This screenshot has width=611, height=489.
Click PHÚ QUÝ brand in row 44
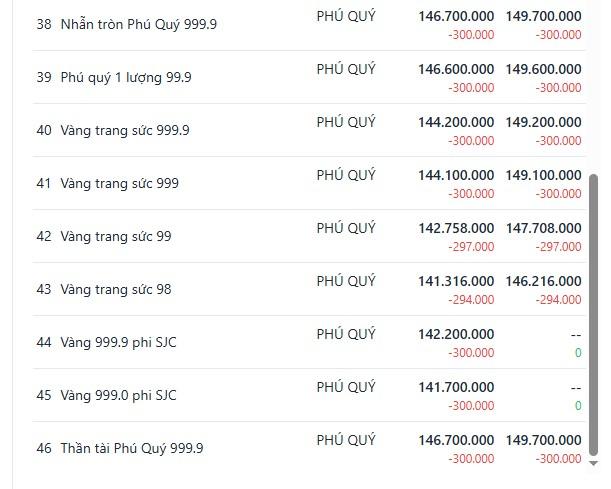point(346,334)
